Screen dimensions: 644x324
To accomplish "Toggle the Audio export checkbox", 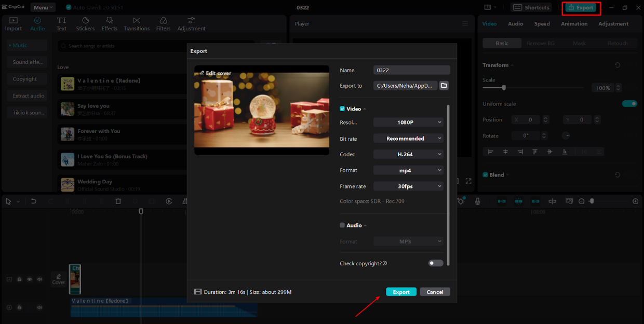I will click(342, 225).
